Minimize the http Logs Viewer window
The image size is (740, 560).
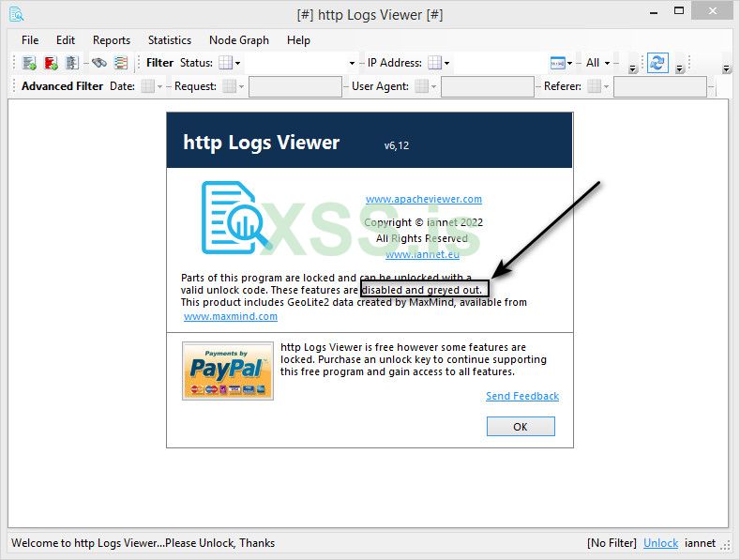point(654,12)
